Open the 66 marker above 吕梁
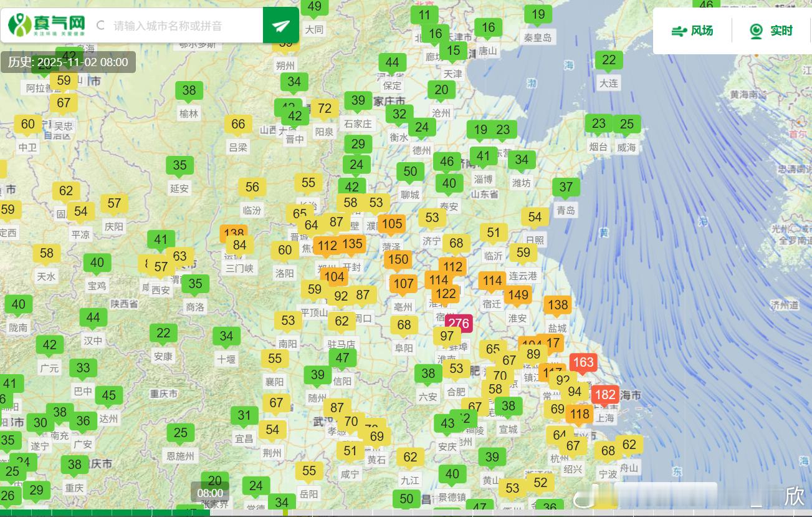 point(238,124)
